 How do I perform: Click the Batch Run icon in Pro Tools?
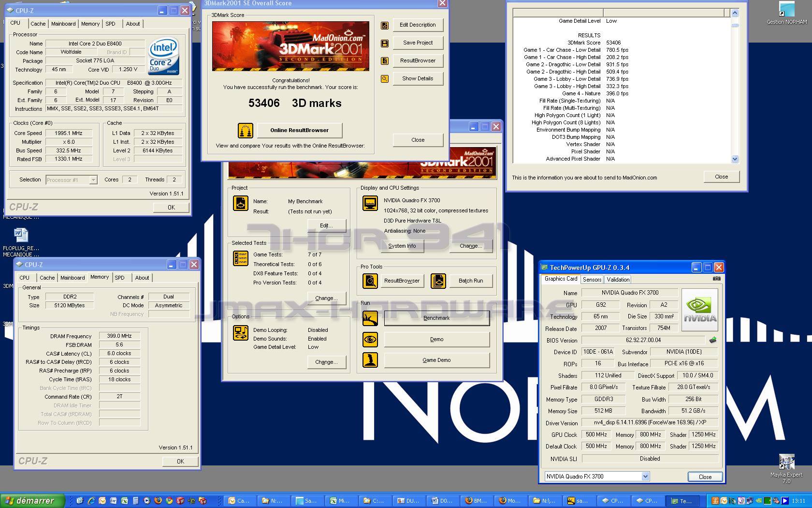click(438, 281)
